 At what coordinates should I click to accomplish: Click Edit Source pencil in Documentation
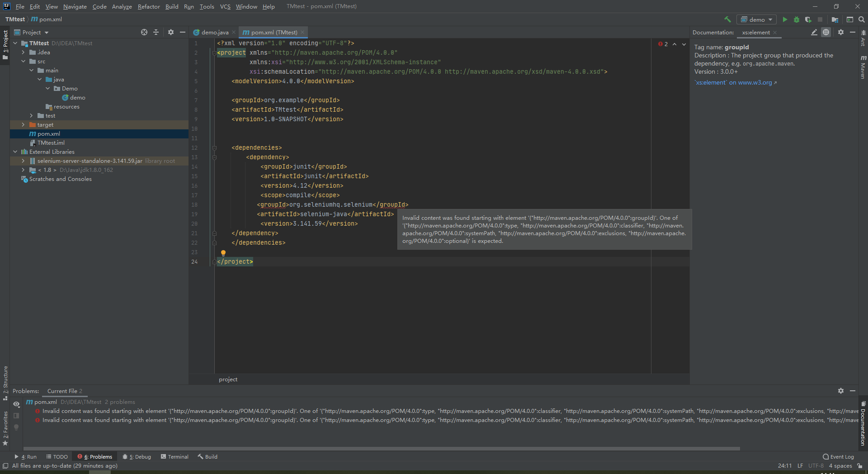tap(814, 32)
